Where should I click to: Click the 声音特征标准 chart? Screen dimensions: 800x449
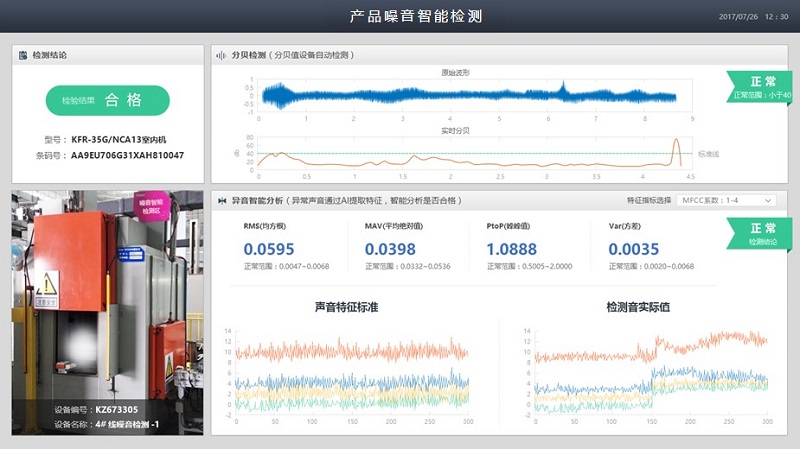[x=350, y=372]
